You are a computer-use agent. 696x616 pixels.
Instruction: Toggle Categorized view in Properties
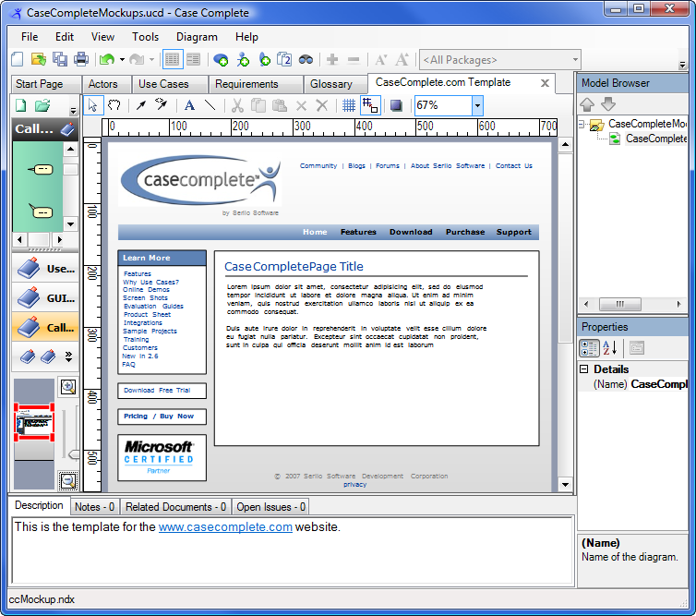pos(590,348)
